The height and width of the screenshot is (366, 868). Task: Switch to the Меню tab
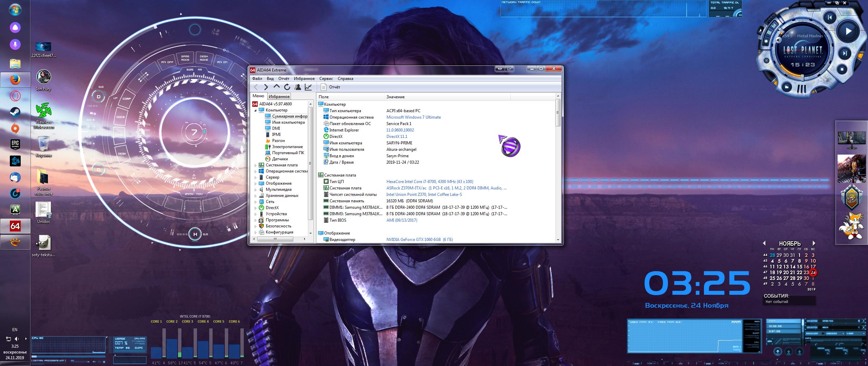pos(258,96)
